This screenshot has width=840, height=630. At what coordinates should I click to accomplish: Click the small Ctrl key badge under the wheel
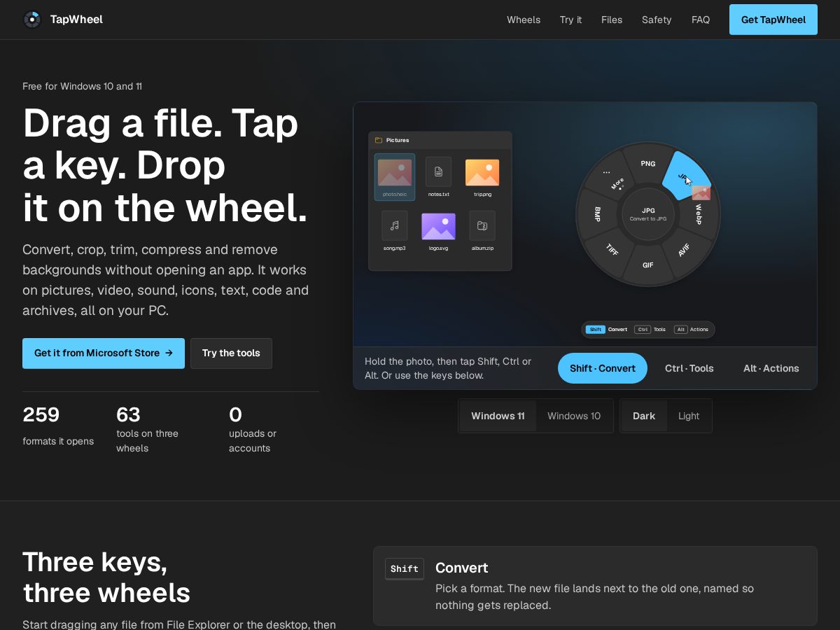(x=642, y=330)
